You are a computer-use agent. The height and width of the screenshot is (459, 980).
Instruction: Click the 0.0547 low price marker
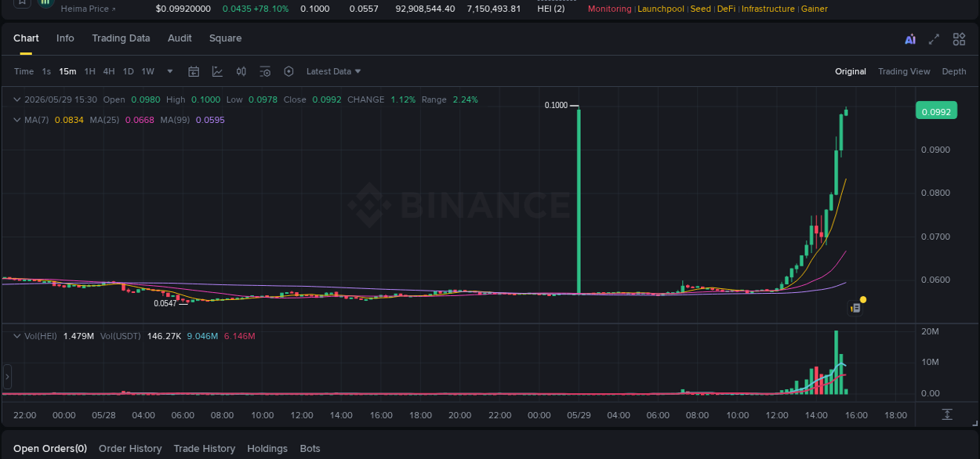(165, 303)
